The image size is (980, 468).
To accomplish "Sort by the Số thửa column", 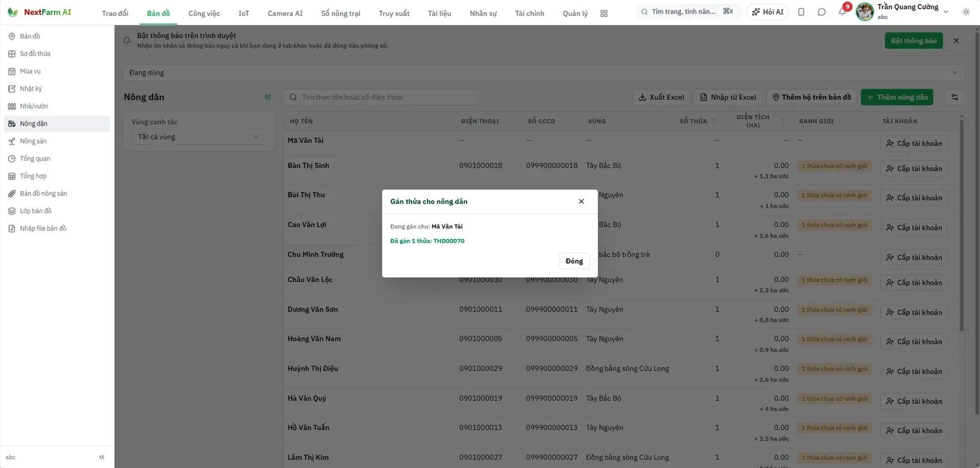I will (698, 121).
